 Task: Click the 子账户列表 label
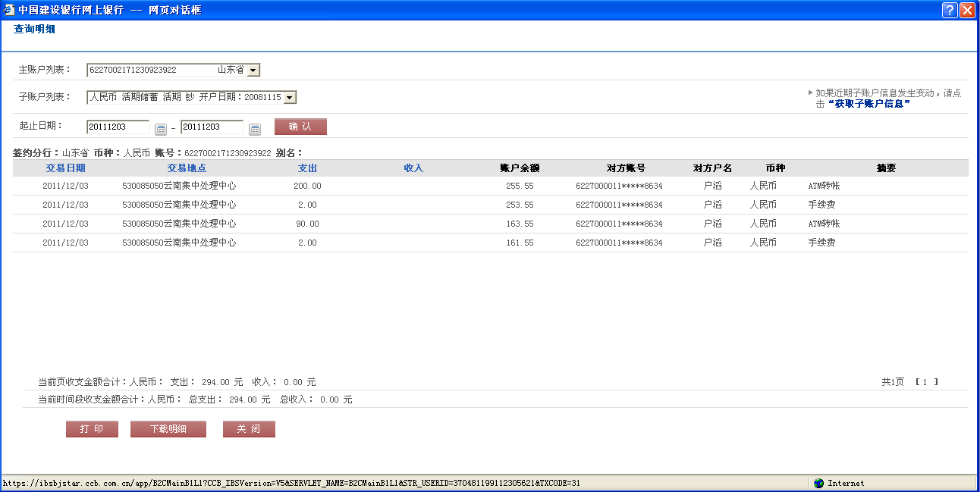pyautogui.click(x=44, y=97)
